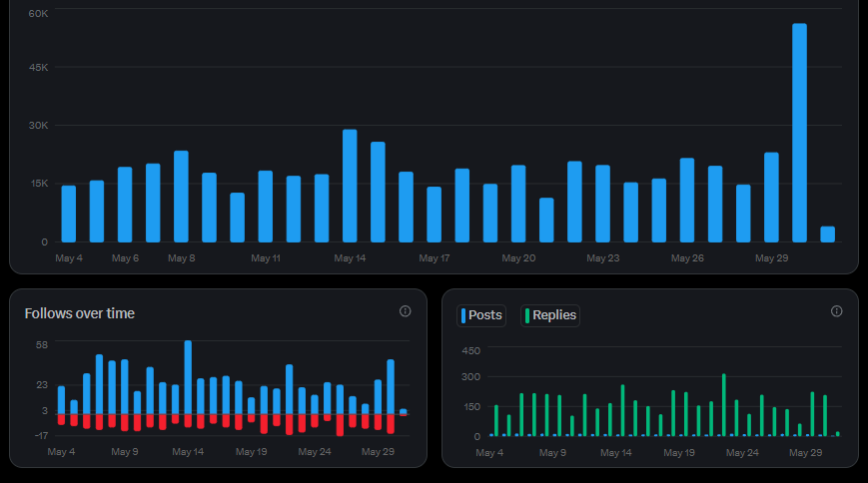Click tallest green May 22 bar in Replies chart
The image size is (868, 483).
click(723, 405)
